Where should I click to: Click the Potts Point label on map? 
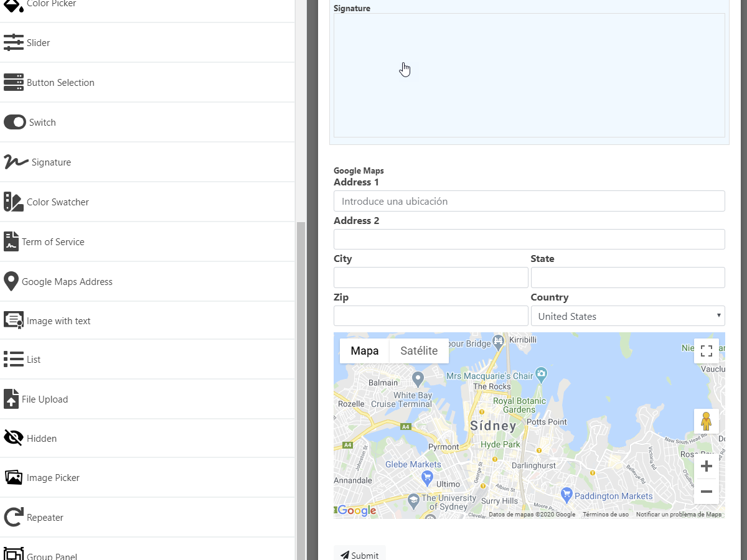(x=547, y=422)
